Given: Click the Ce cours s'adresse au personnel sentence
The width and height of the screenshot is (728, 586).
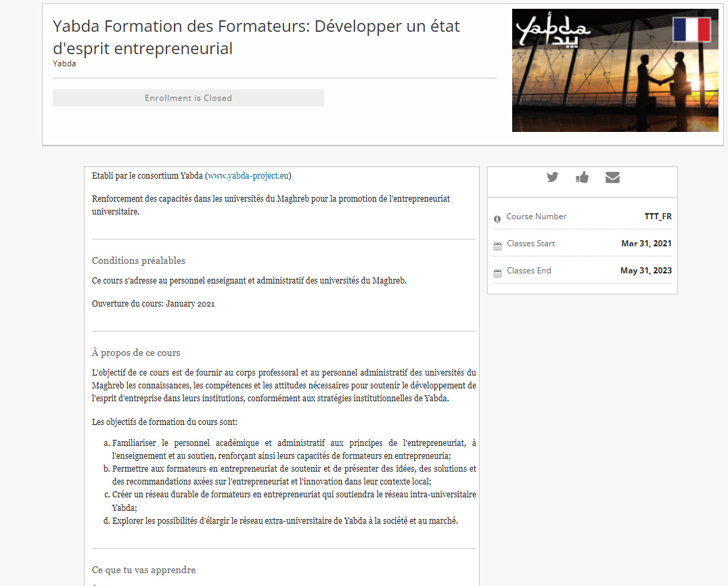Looking at the screenshot, I should point(250,280).
